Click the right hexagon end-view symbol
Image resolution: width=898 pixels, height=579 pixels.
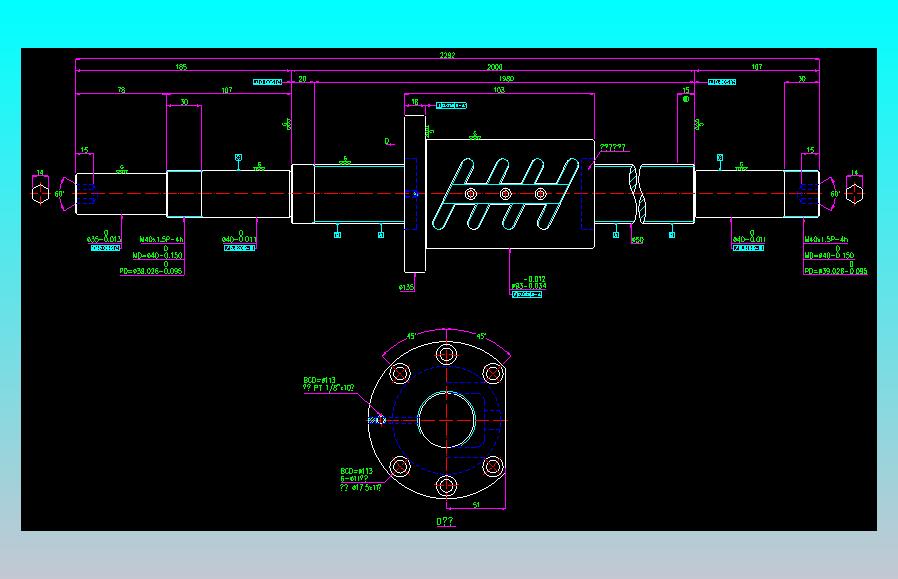click(x=854, y=194)
